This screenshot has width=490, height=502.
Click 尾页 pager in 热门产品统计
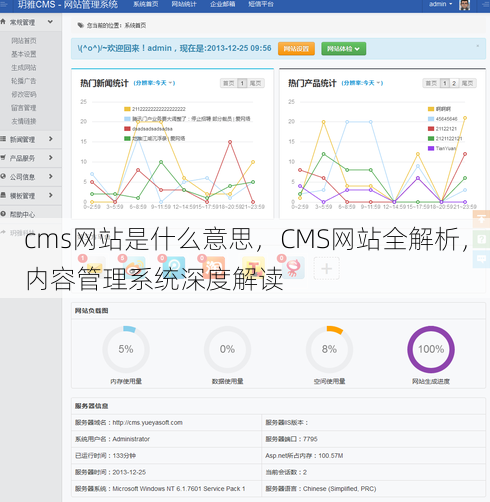pyautogui.click(x=467, y=83)
